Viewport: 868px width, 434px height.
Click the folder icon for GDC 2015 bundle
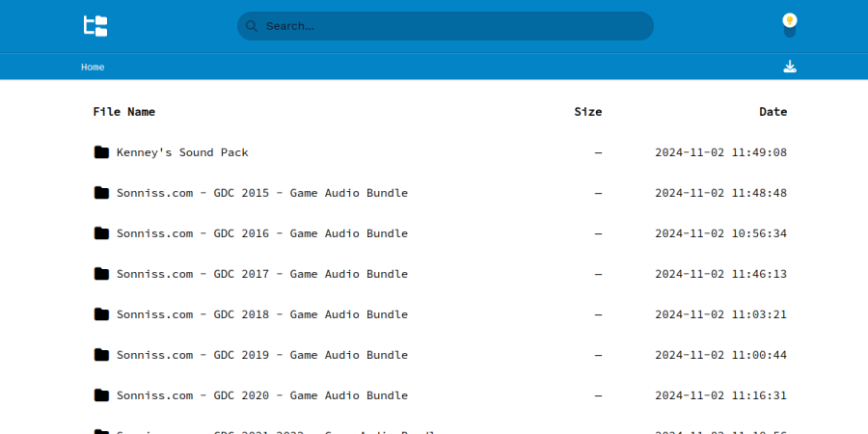point(101,193)
